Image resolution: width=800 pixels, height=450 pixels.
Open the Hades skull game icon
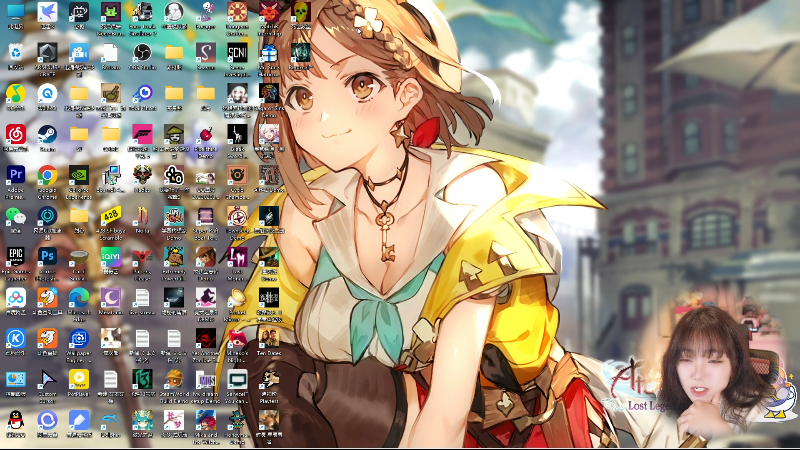click(142, 176)
